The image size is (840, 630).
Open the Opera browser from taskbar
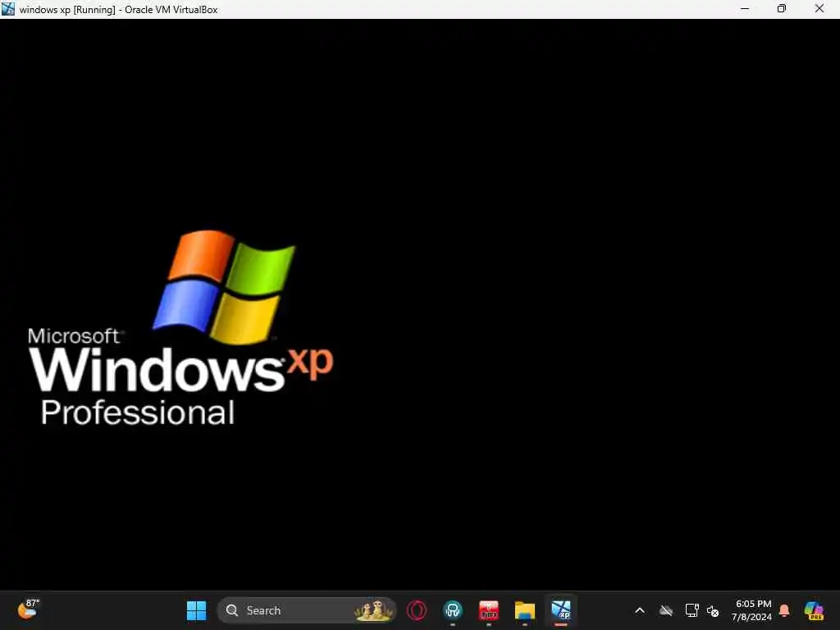[x=416, y=610]
